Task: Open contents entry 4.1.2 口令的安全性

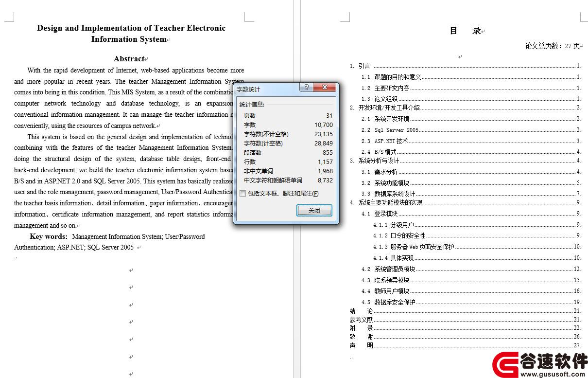Action: 477,235
